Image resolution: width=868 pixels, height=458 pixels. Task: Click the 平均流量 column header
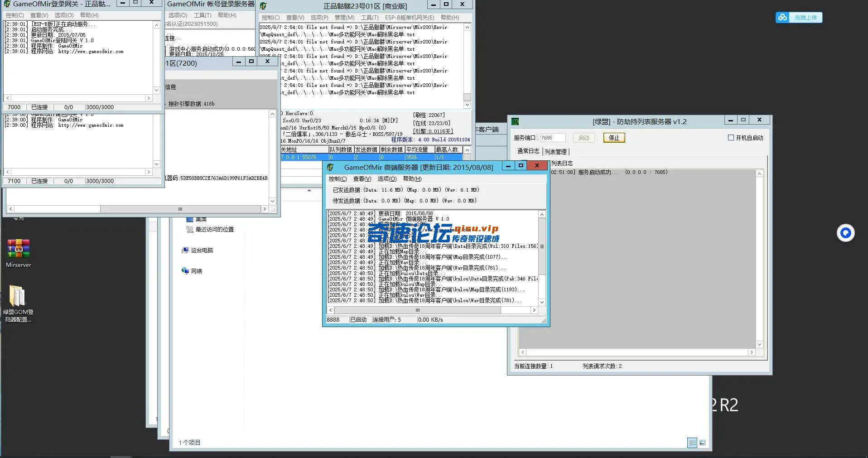tap(420, 149)
